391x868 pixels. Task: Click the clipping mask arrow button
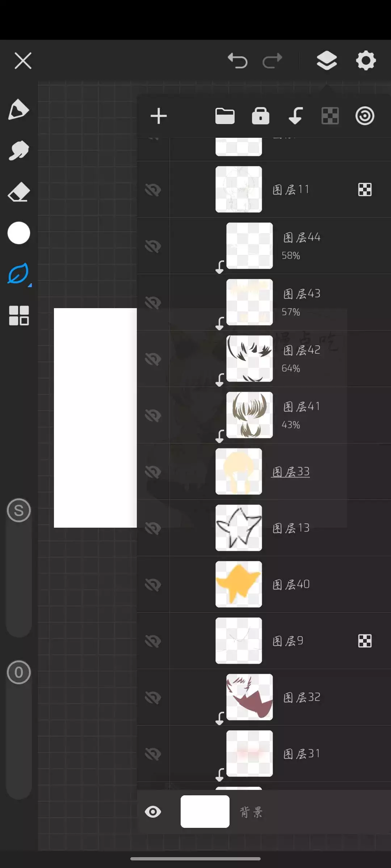295,116
